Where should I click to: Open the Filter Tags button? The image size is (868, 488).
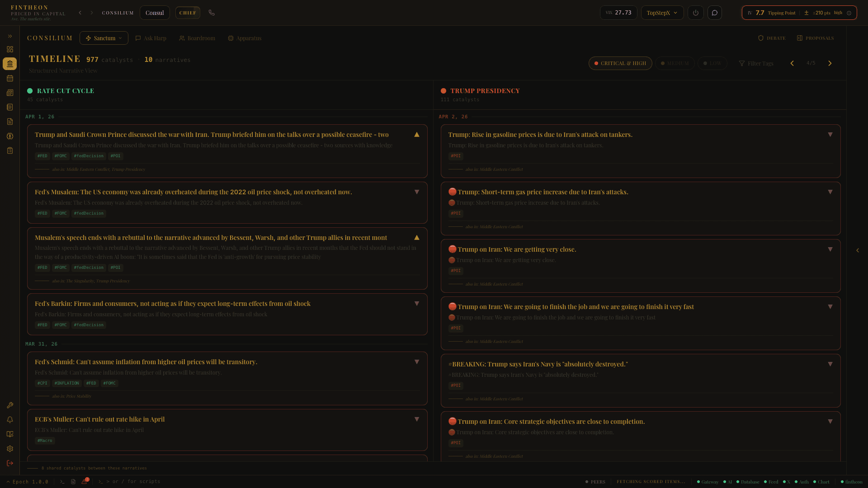pos(756,63)
